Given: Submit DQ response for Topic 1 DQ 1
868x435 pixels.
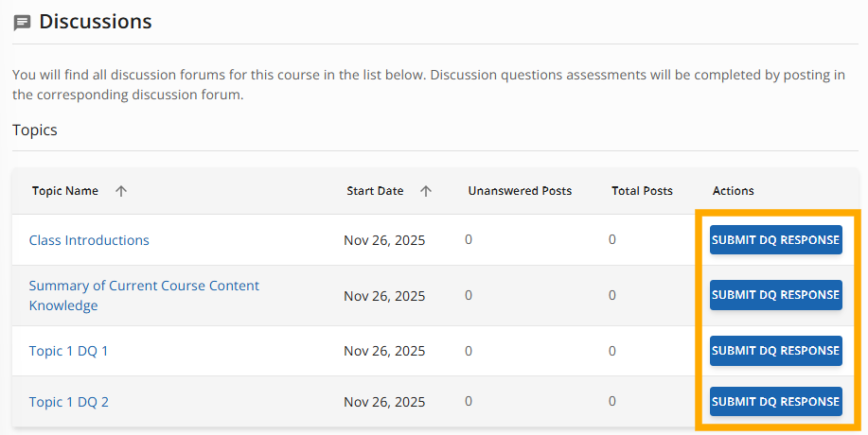Looking at the screenshot, I should pos(775,351).
